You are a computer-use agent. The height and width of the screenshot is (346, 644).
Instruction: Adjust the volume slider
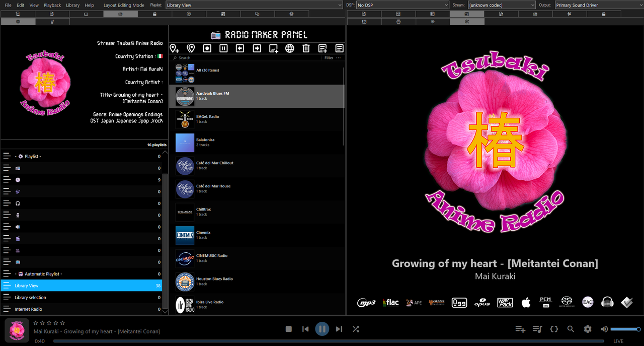(x=625, y=329)
